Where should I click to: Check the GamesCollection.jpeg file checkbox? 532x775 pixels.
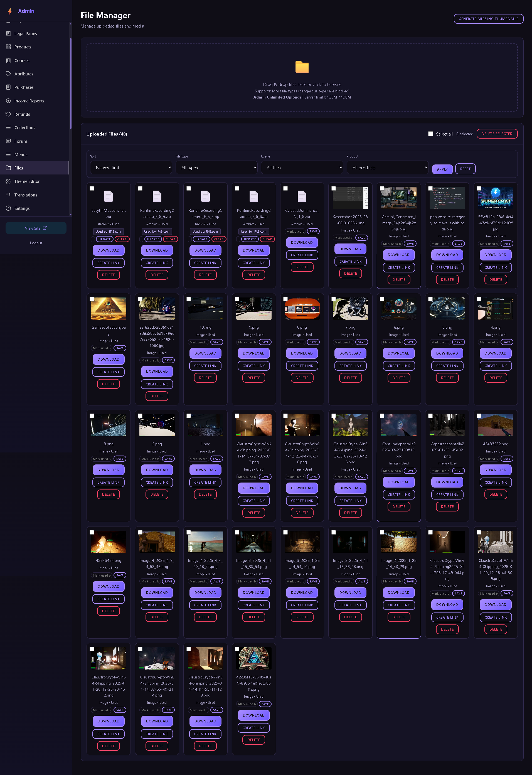[92, 299]
